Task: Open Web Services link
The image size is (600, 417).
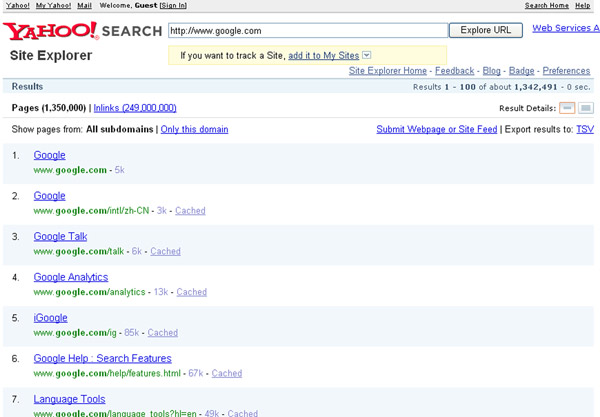Action: point(566,28)
